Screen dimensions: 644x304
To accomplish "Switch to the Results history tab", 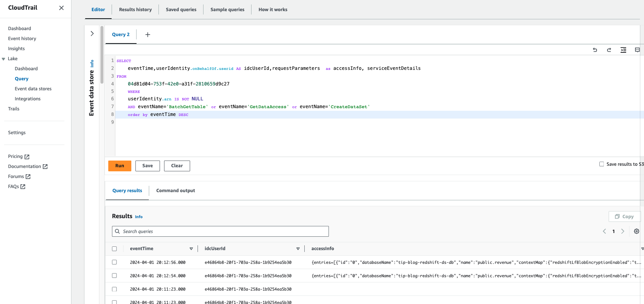I will click(x=135, y=10).
